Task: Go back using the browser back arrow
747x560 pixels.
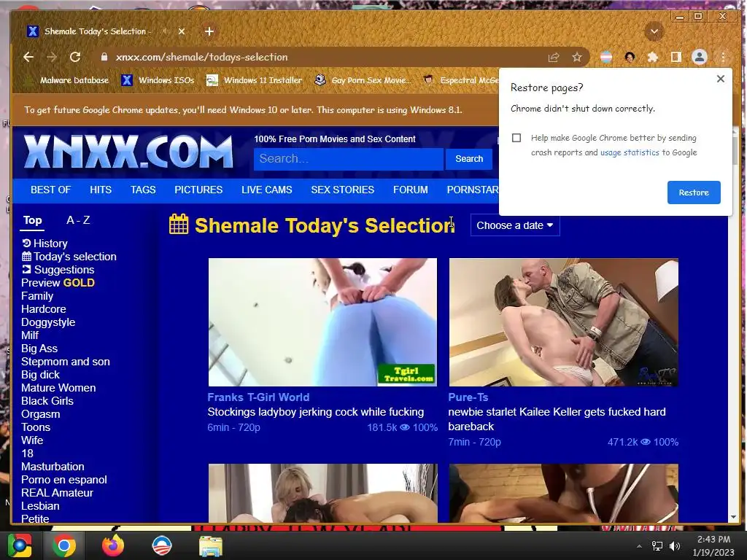Action: click(28, 57)
